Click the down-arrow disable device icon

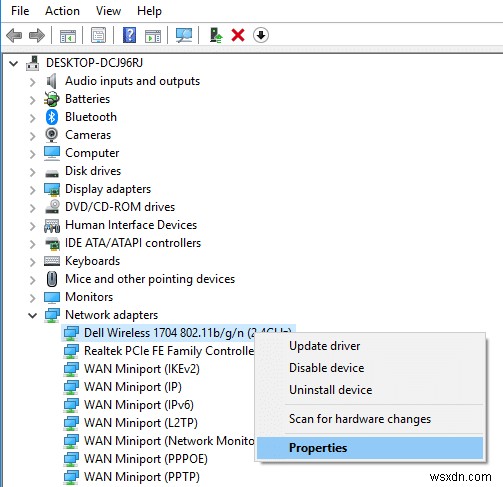pyautogui.click(x=261, y=35)
